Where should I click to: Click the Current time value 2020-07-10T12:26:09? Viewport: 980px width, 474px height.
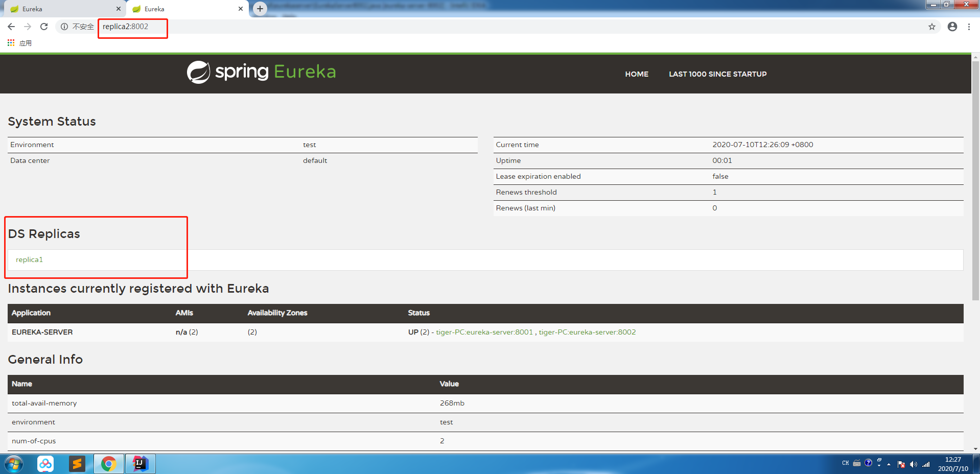[763, 145]
